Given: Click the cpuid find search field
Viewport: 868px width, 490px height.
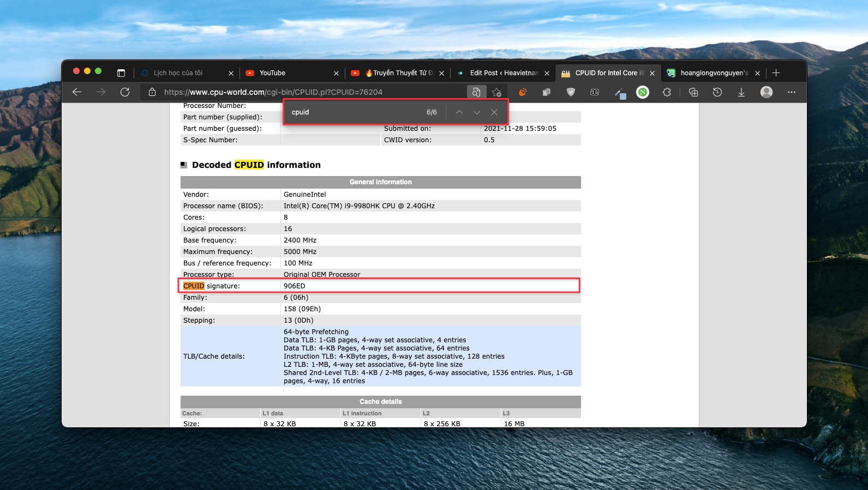Looking at the screenshot, I should coord(355,112).
